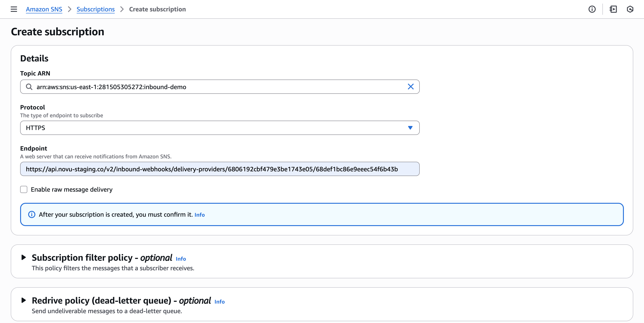Screen dimensions: 644x323
Task: Click the info circle inside the blue banner
Action: (32, 214)
